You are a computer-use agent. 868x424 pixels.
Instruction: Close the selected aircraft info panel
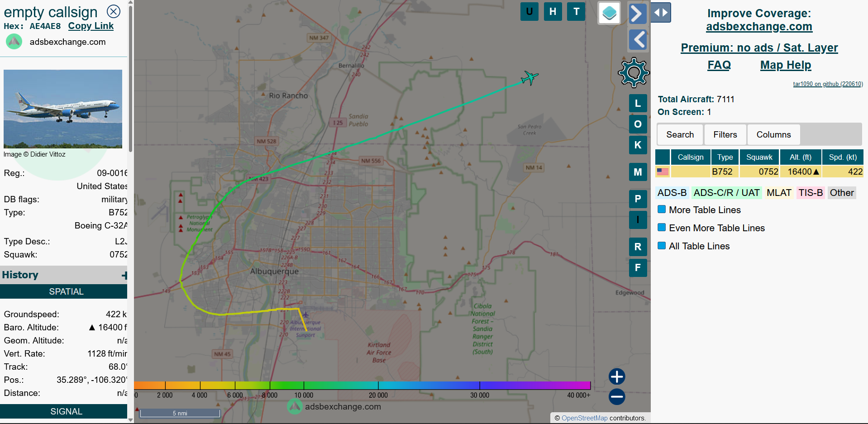pyautogui.click(x=113, y=11)
